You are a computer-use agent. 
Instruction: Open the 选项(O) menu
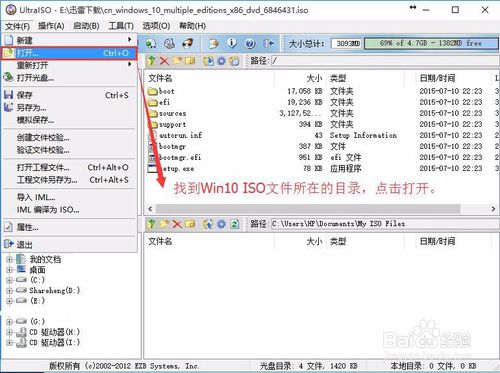(156, 26)
